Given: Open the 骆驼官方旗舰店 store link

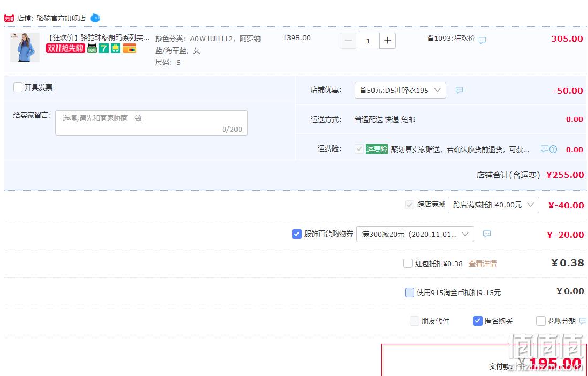Looking at the screenshot, I should click(x=61, y=18).
